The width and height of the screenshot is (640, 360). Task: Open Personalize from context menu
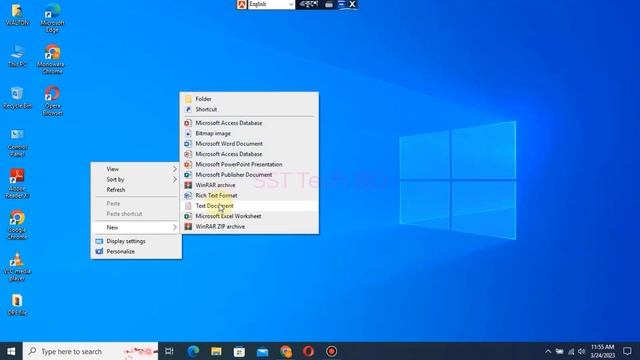pyautogui.click(x=136, y=251)
